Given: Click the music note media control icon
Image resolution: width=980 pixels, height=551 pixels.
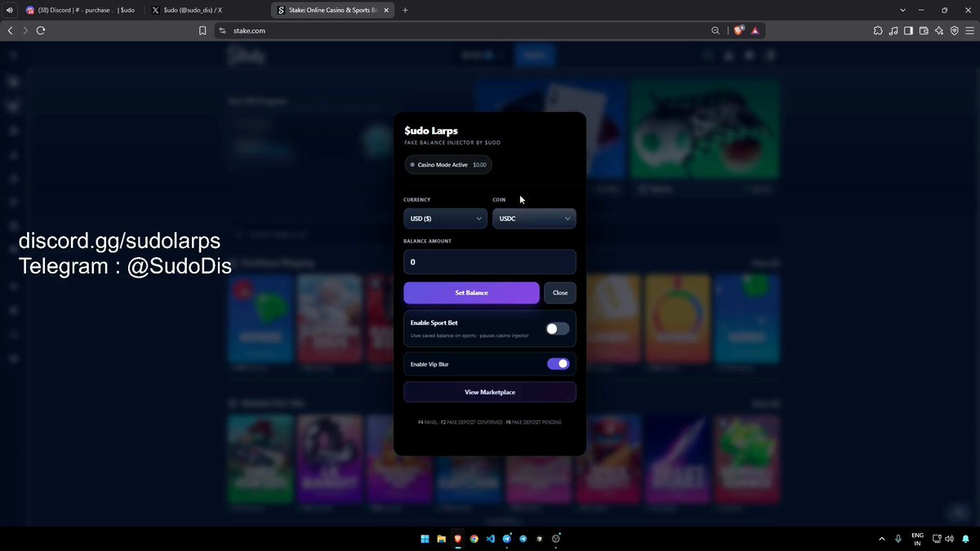Looking at the screenshot, I should (893, 30).
